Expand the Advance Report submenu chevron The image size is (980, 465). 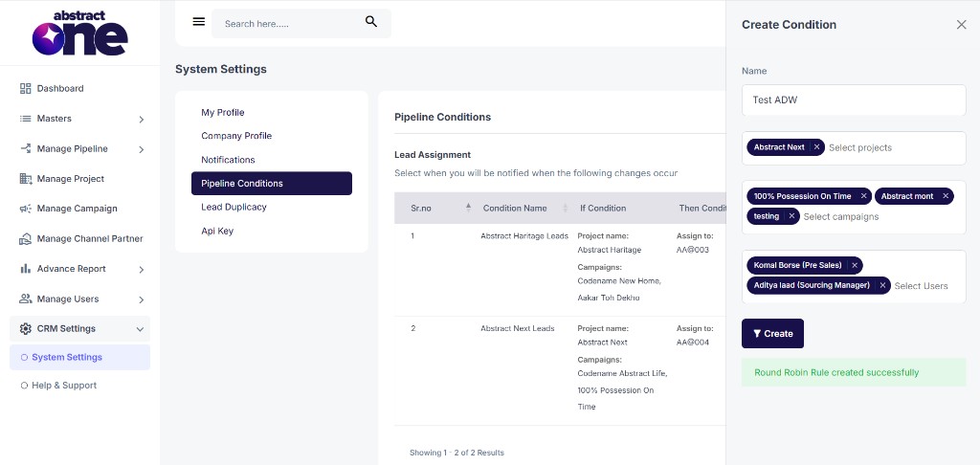pos(142,270)
